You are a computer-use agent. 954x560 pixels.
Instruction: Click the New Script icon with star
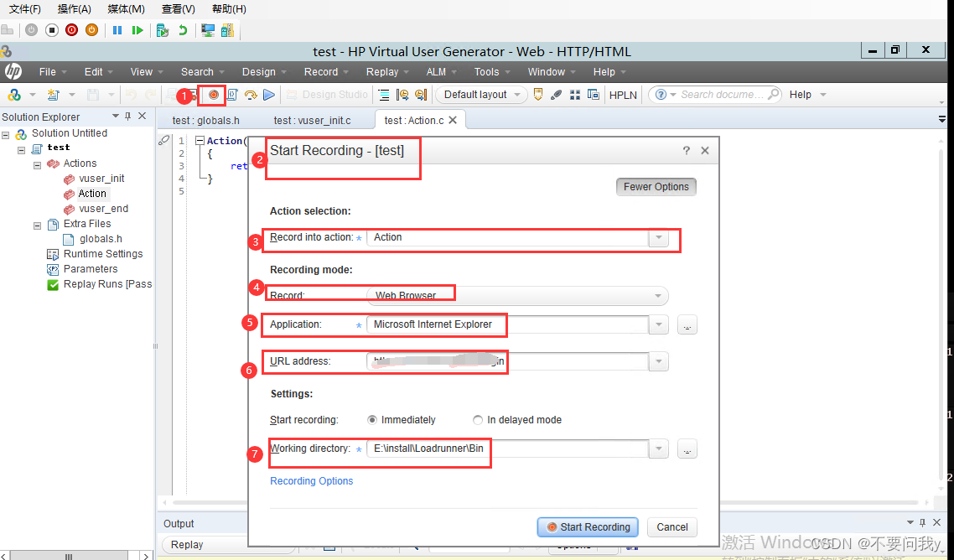54,95
